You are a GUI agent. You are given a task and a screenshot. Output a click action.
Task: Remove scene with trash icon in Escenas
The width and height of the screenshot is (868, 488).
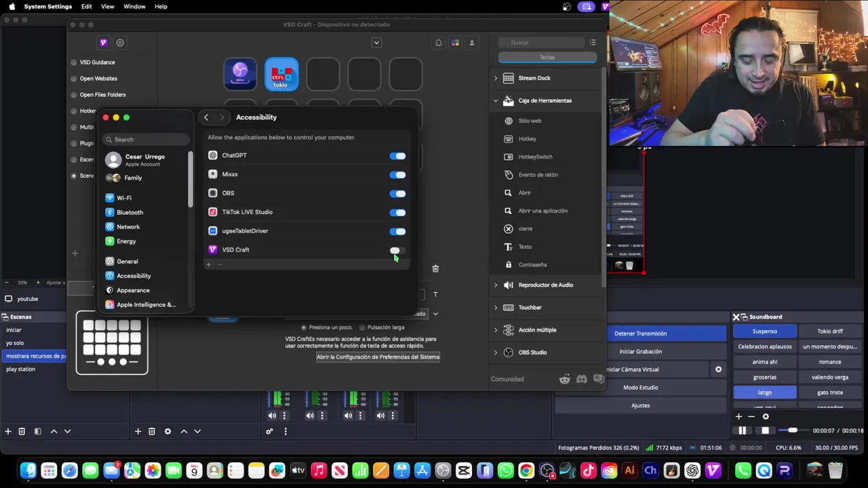[22, 431]
